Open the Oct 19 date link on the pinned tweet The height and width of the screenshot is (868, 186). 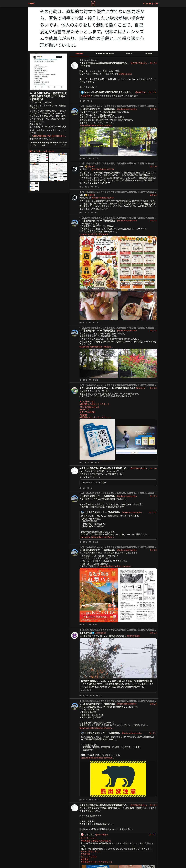[x=153, y=63]
